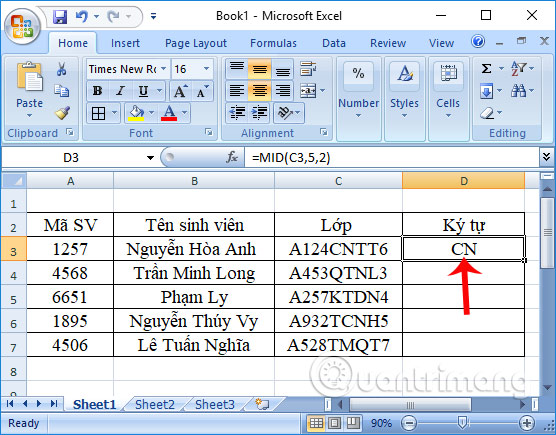Click the Insert Function fx icon
556x435 pixels.
tap(232, 157)
